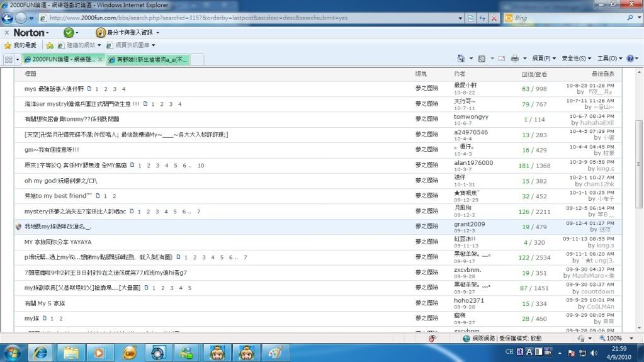The width and height of the screenshot is (644, 362).
Task: Click the Quick Tabs grid icon
Action: click(8, 59)
